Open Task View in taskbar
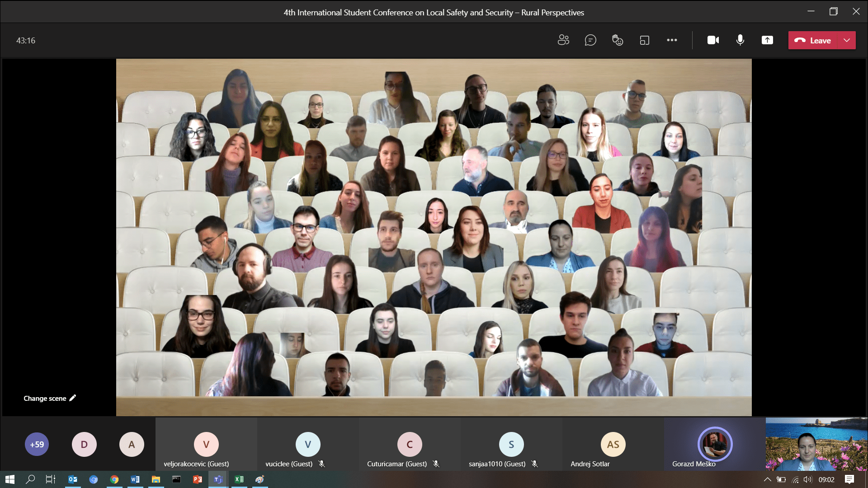 (x=51, y=479)
